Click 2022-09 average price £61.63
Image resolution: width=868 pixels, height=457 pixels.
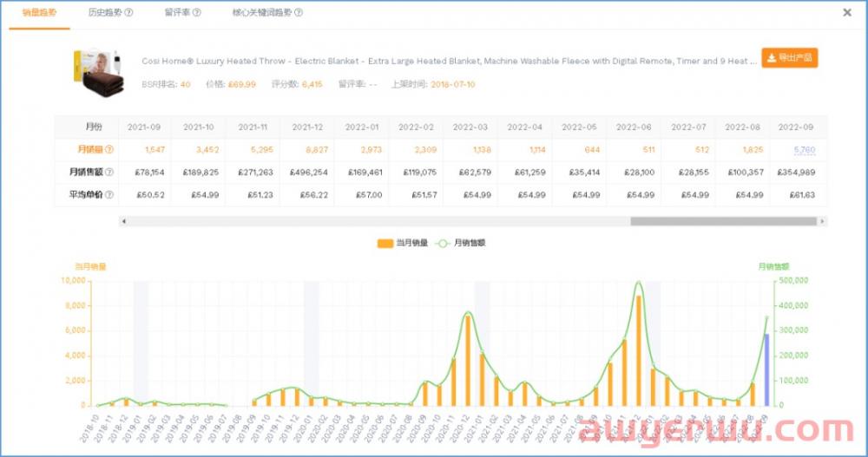point(802,195)
